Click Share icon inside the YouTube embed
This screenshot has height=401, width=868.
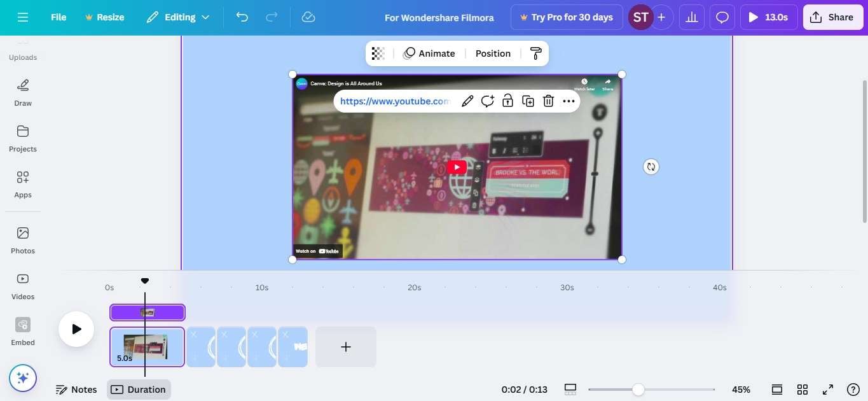pyautogui.click(x=607, y=84)
